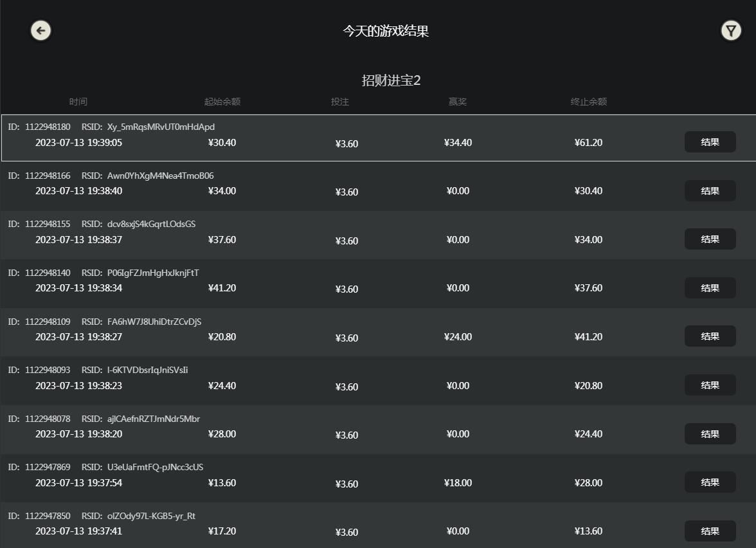Open 结果 for the 19:38:40 record
The height and width of the screenshot is (548, 756).
[710, 191]
